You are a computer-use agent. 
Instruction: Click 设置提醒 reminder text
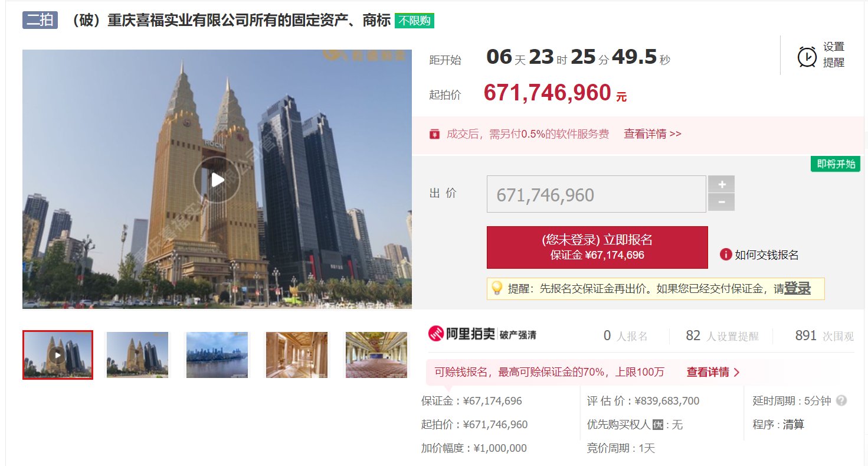pyautogui.click(x=834, y=55)
